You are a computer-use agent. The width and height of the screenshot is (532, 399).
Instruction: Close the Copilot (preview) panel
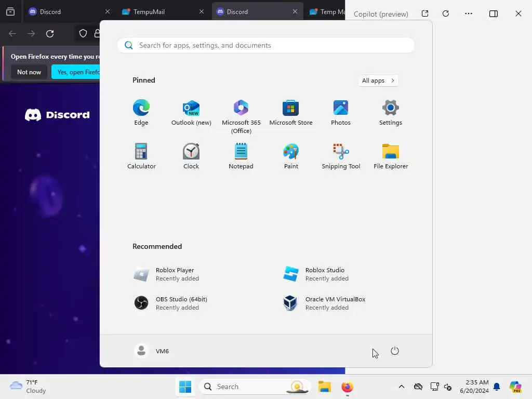click(518, 14)
